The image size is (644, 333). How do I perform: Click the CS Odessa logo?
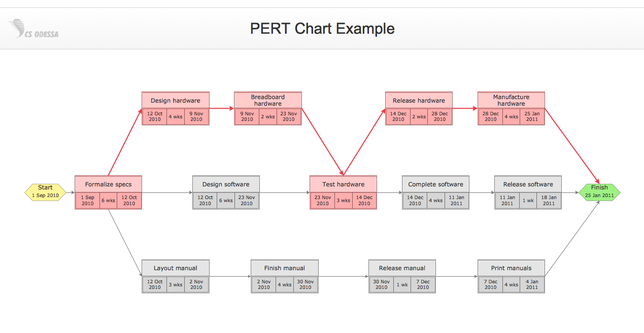point(32,28)
